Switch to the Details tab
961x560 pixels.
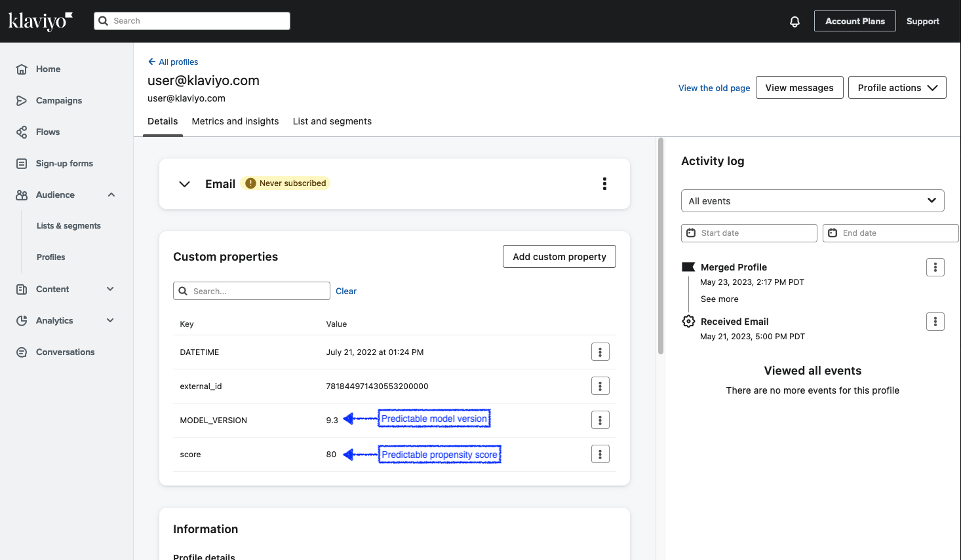point(163,122)
